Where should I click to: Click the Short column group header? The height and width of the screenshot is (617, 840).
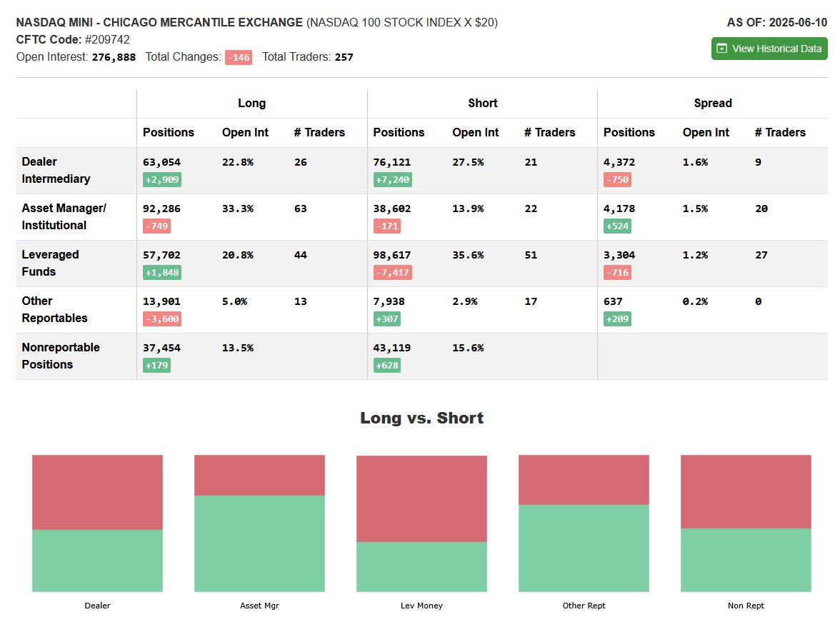click(x=483, y=104)
